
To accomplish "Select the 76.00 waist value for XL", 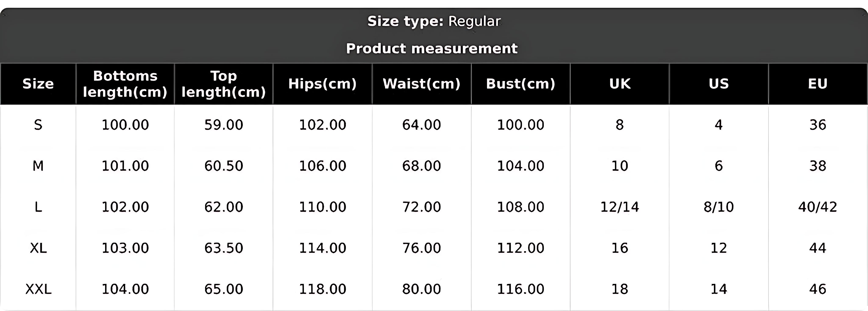I will tap(421, 248).
